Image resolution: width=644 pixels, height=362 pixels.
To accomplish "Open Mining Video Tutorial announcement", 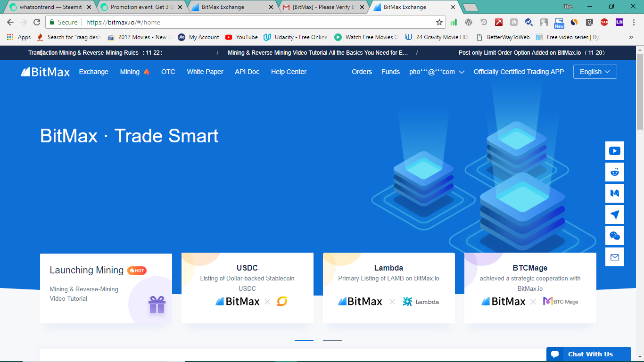I will [318, 53].
